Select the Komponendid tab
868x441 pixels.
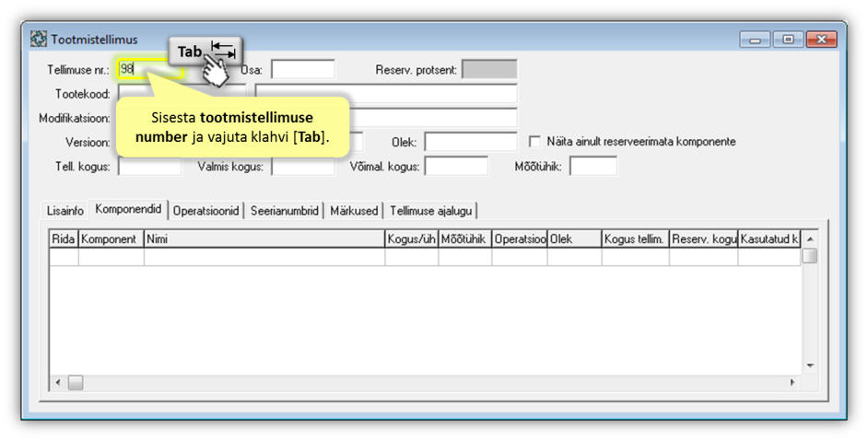point(128,209)
